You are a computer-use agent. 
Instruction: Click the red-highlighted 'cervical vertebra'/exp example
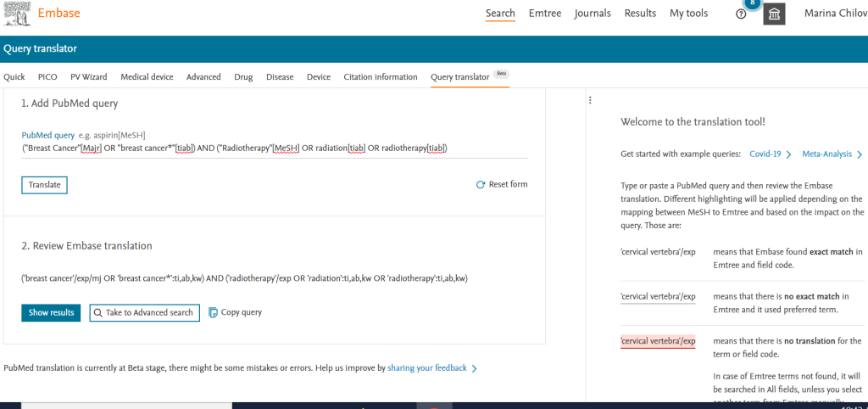658,341
